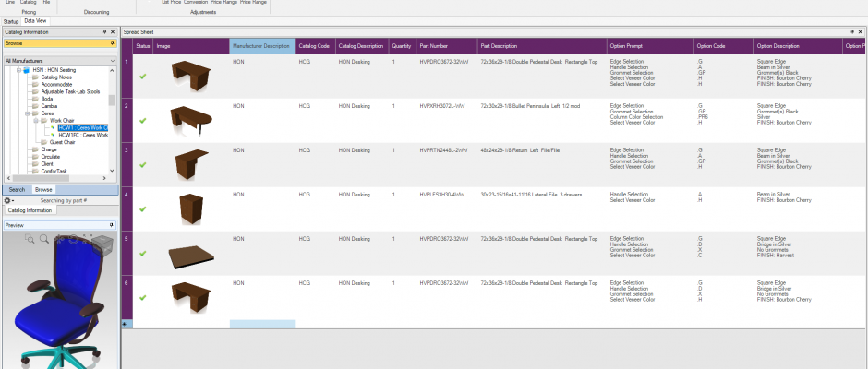Collapse the HSN : HON Seating node
Screen dimensions: 868x369
[18, 70]
